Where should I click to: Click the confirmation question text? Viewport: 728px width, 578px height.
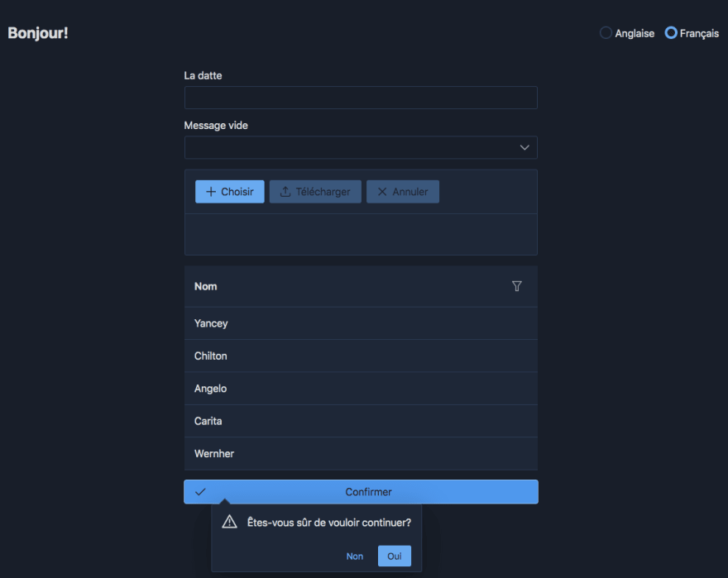329,523
